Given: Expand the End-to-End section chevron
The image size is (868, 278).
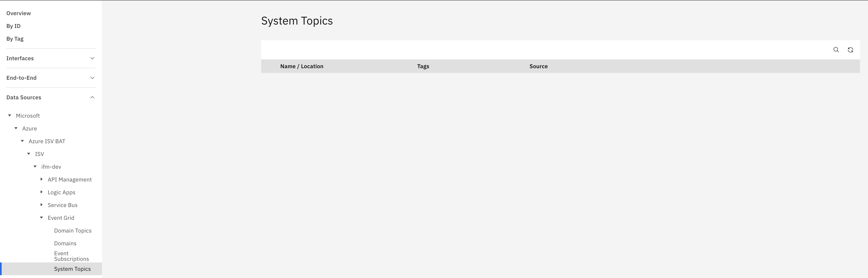Looking at the screenshot, I should [x=92, y=78].
